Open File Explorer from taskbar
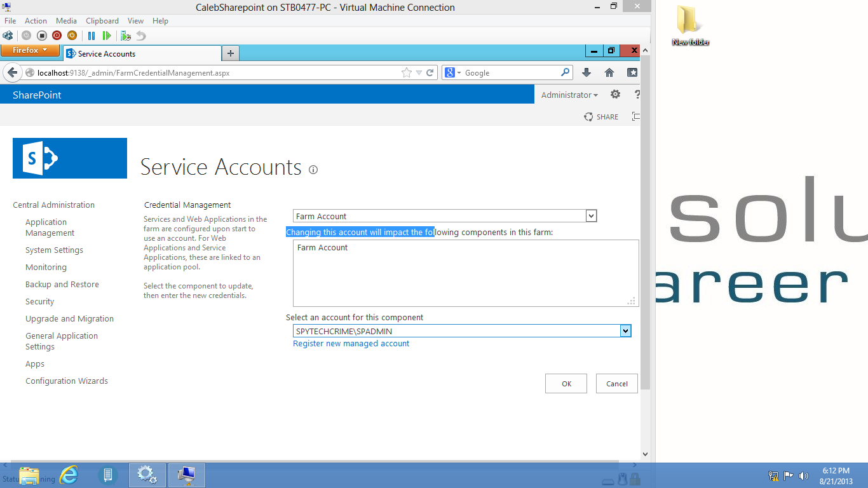 click(29, 475)
